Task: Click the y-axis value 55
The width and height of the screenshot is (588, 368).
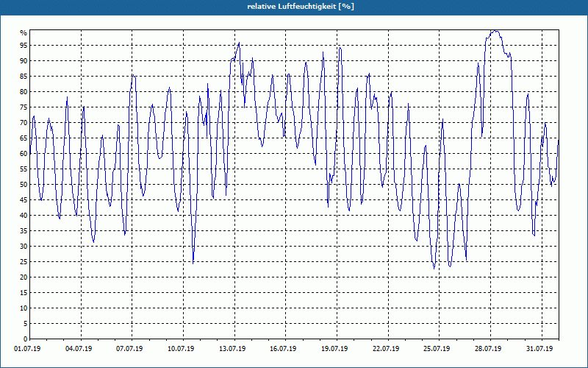Action: tap(24, 169)
